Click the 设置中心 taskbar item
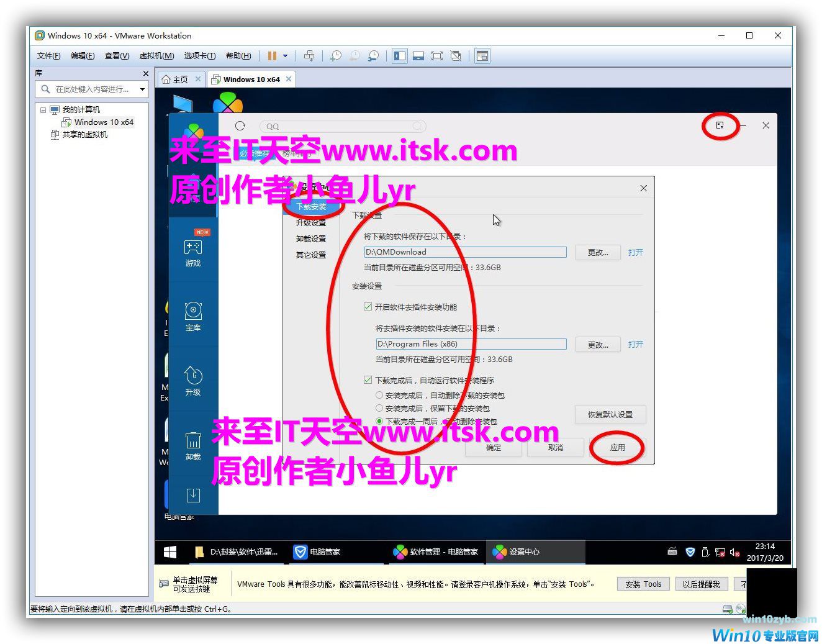The width and height of the screenshot is (822, 644). point(536,552)
